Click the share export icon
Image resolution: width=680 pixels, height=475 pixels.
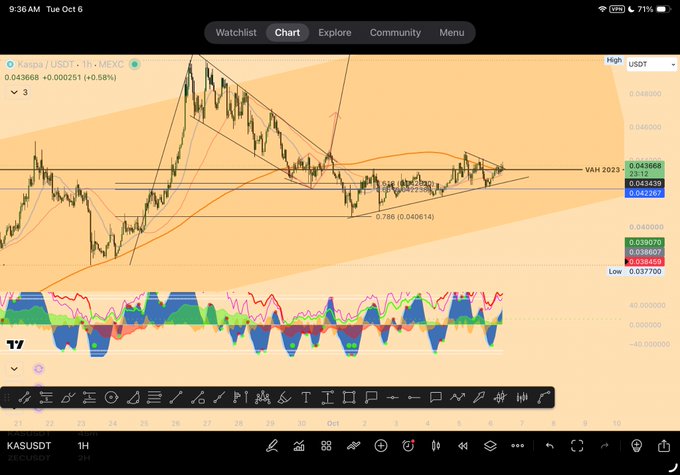[x=664, y=446]
